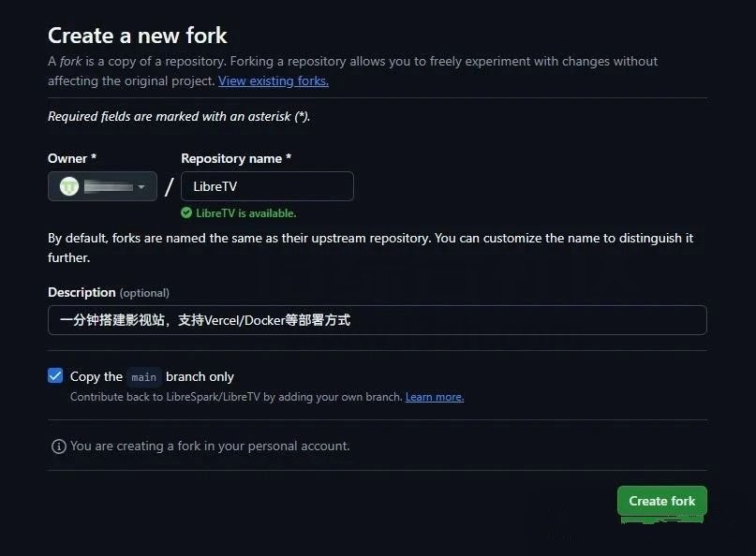Screen dimensions: 756x556
Task: Click the green availability check icon
Action: pyautogui.click(x=187, y=212)
